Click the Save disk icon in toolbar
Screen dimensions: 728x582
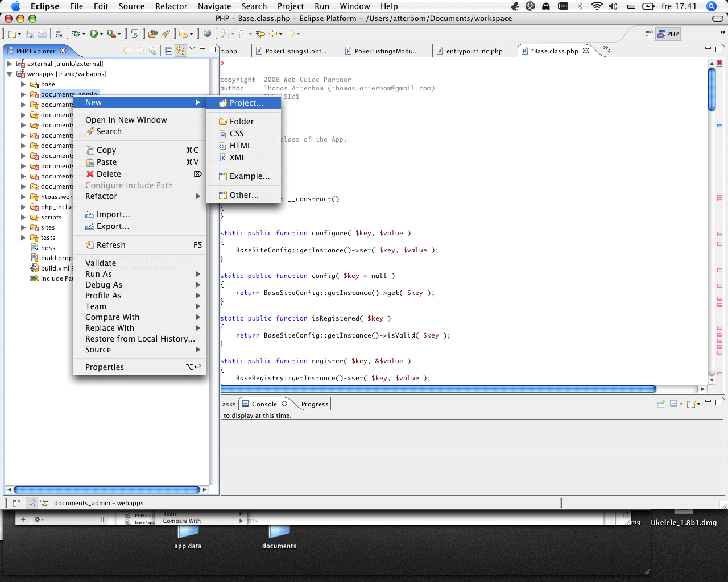pos(30,34)
